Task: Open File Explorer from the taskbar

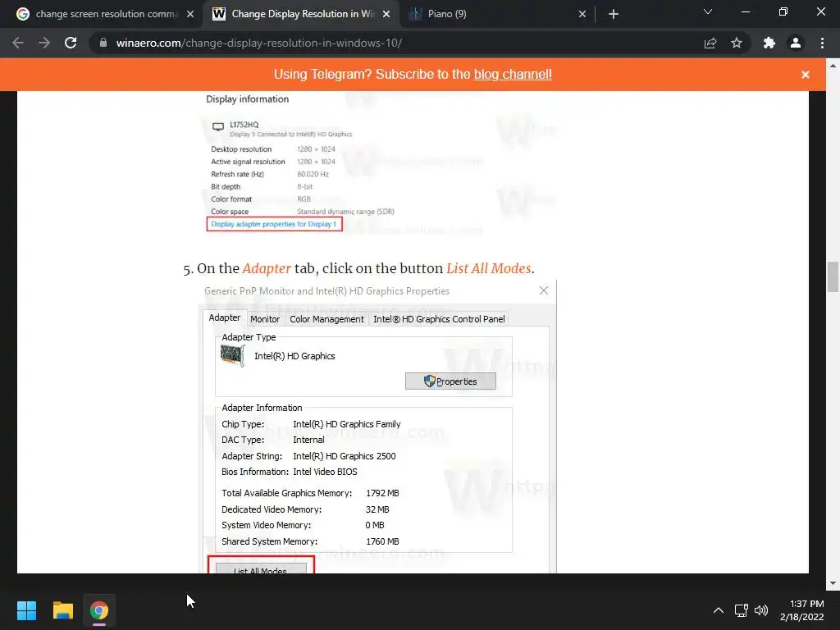Action: [62, 610]
